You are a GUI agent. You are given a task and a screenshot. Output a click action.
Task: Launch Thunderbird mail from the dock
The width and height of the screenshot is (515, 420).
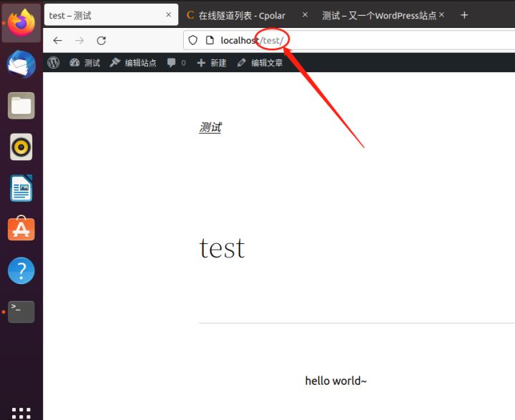point(21,64)
